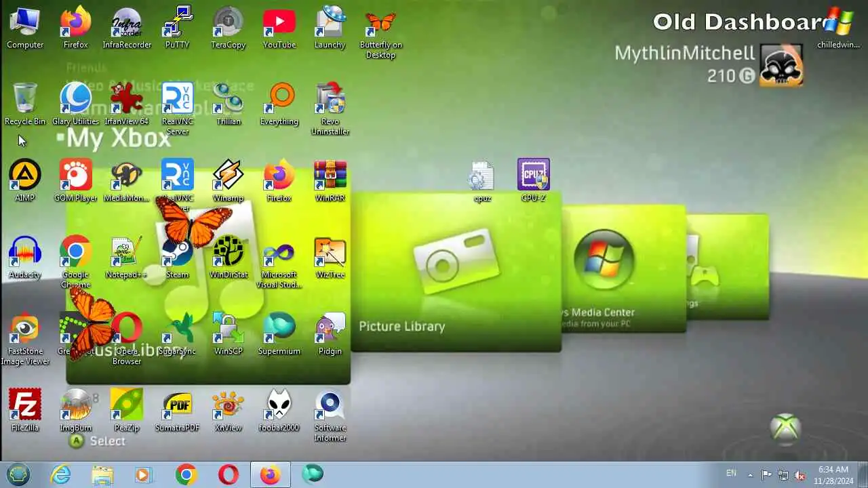Launch the CPU-Z chip shortcut

533,181
